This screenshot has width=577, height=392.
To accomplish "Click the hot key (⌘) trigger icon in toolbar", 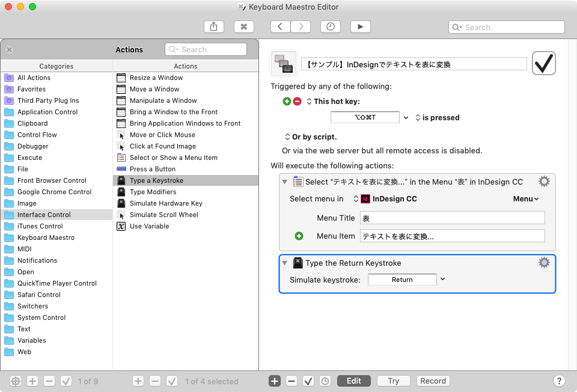I will 243,26.
